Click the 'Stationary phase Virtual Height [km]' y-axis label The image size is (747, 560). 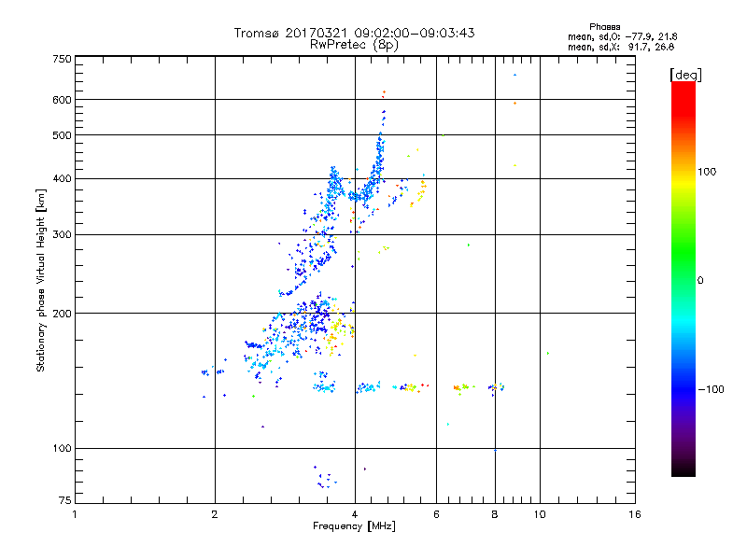point(40,280)
